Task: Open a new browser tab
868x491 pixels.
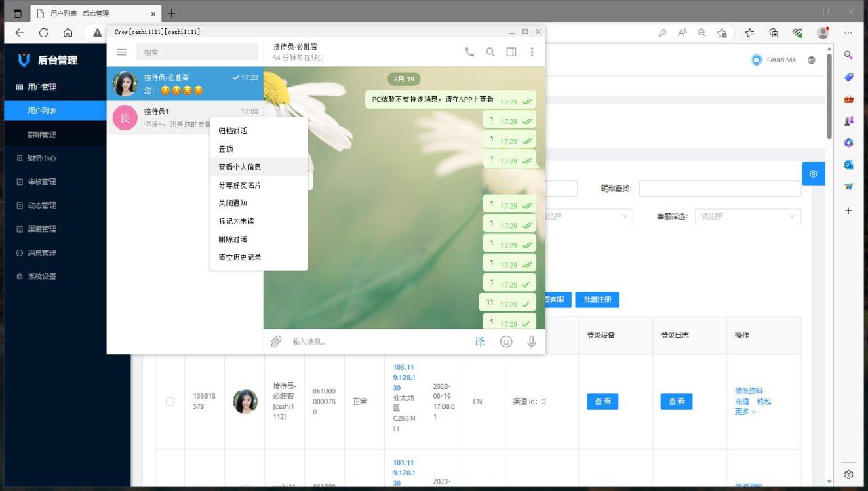Action: (171, 13)
